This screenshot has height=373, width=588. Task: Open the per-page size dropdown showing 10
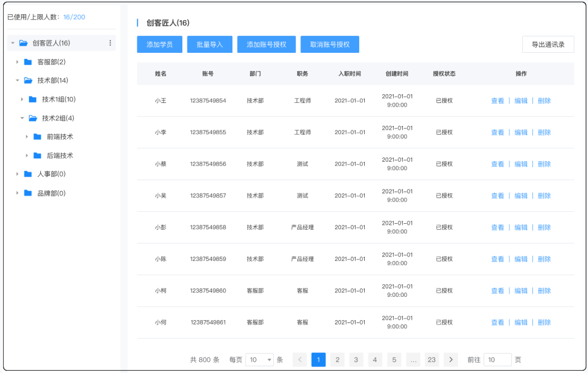260,359
